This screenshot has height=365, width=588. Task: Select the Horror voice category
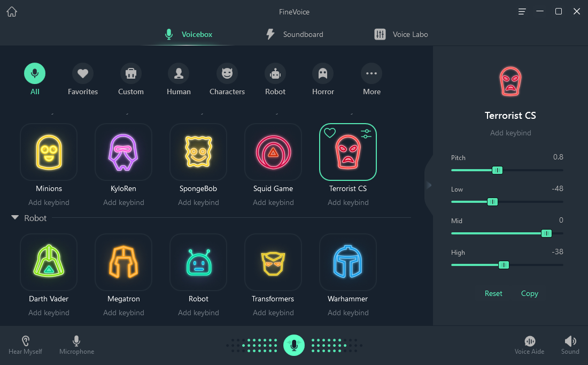click(323, 79)
